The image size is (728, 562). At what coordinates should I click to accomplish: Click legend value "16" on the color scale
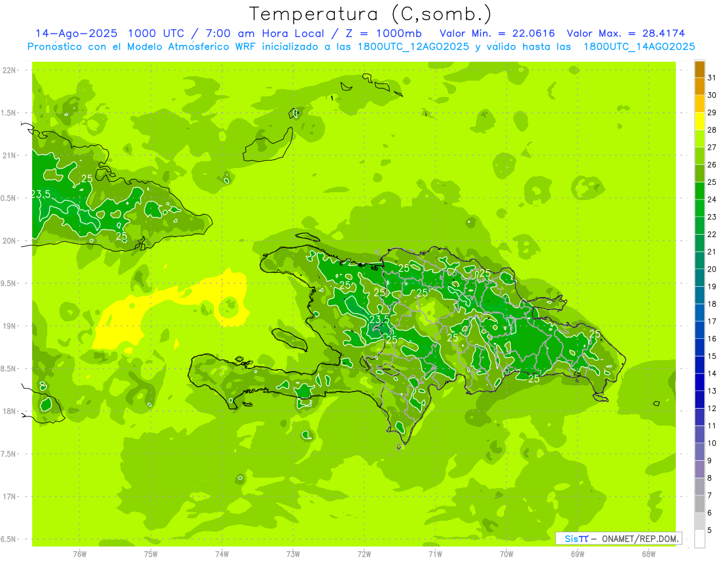tap(712, 339)
